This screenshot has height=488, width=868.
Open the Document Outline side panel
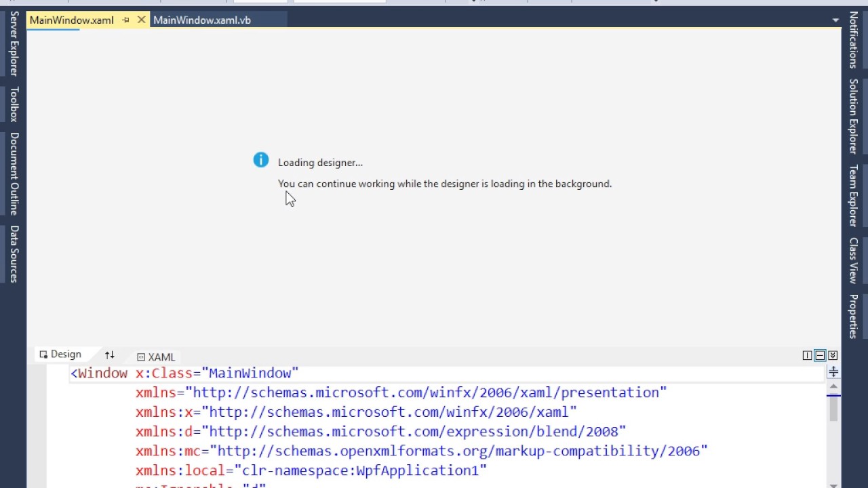click(14, 174)
